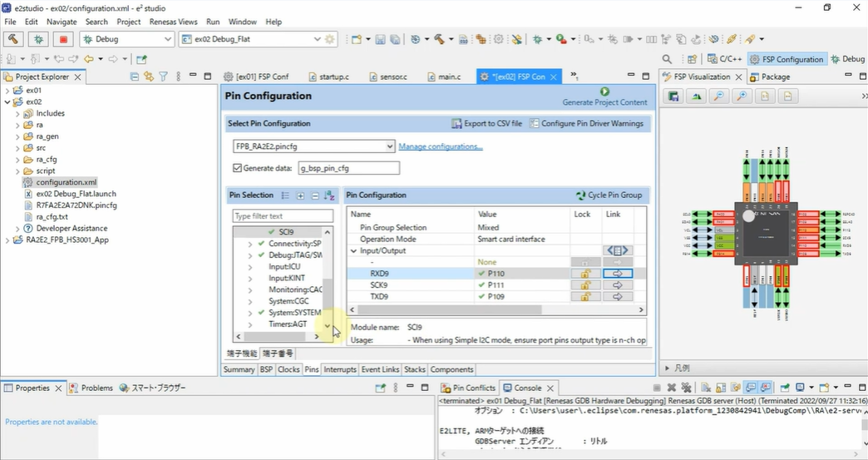The width and height of the screenshot is (868, 460).
Task: Click Save icon in main toolbar
Action: [380, 39]
